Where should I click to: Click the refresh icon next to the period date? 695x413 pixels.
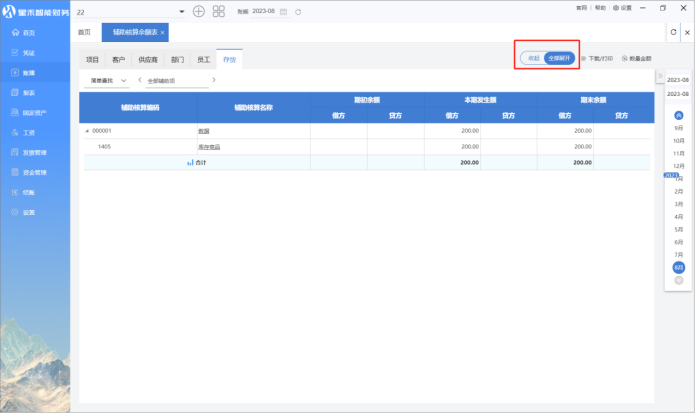click(x=298, y=11)
